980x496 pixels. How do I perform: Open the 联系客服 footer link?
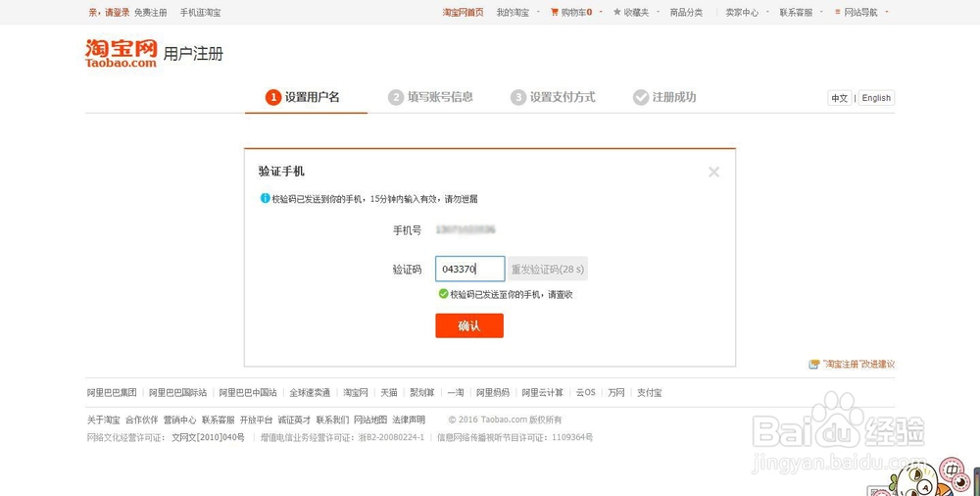219,420
